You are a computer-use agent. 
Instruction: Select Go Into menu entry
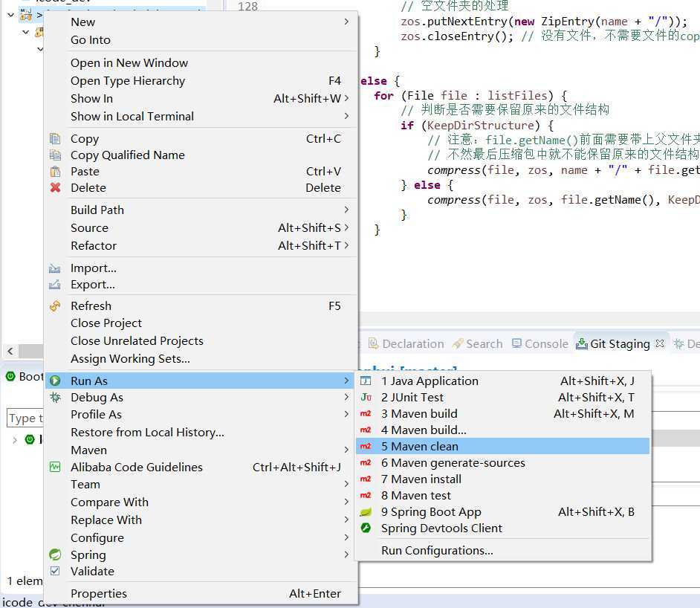pos(201,39)
